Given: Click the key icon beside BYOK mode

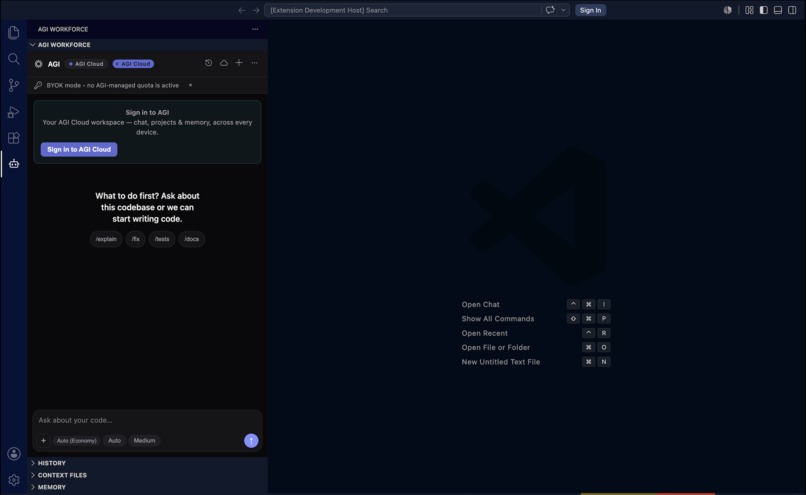Looking at the screenshot, I should (38, 85).
